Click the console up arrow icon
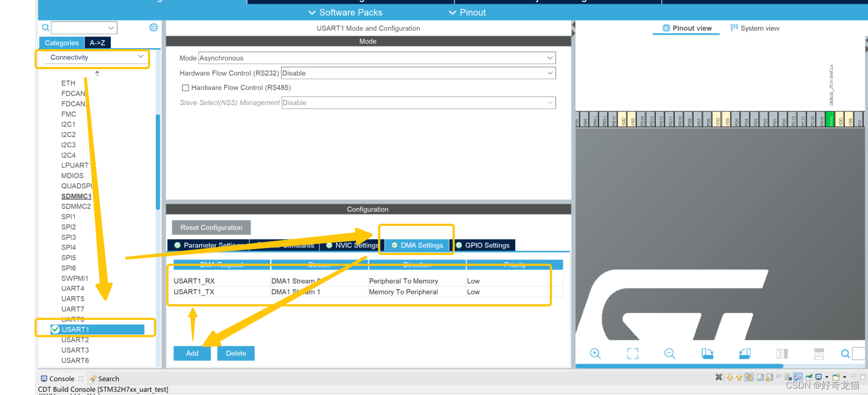868x395 pixels. tap(739, 377)
